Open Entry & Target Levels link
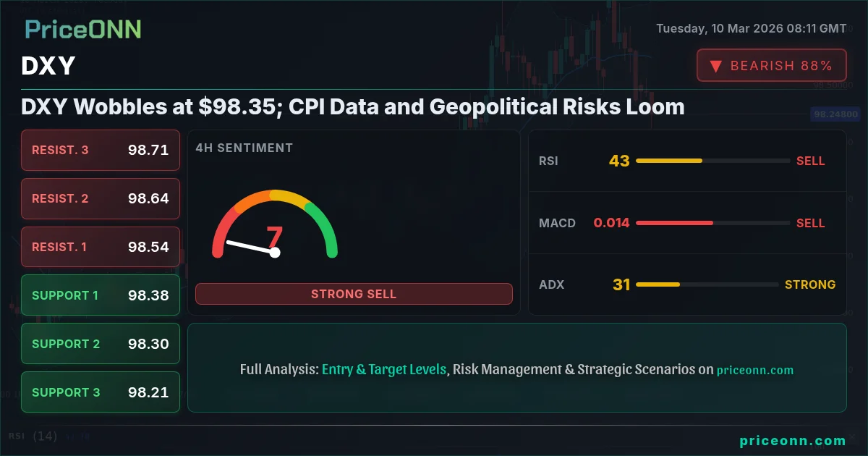868x456 pixels. click(384, 369)
